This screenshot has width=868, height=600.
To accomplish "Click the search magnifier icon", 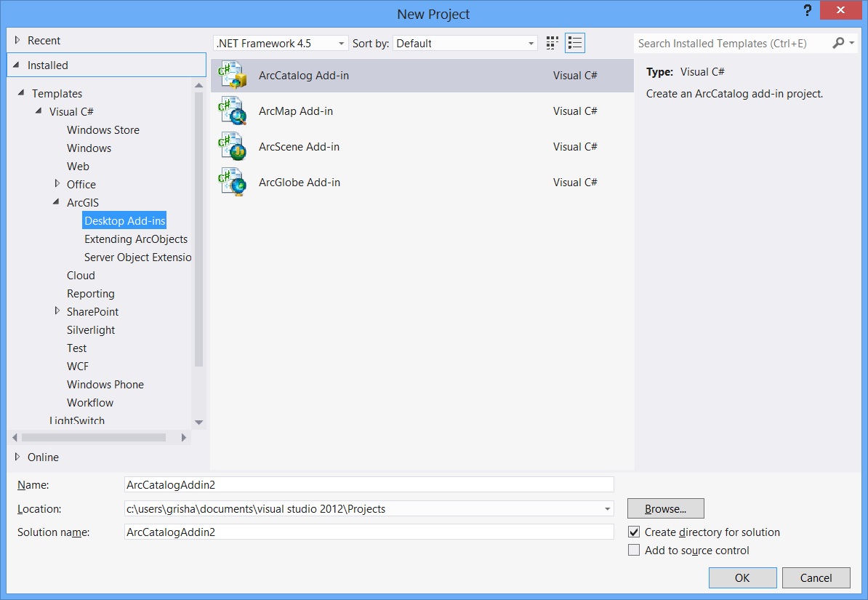I will click(x=838, y=43).
